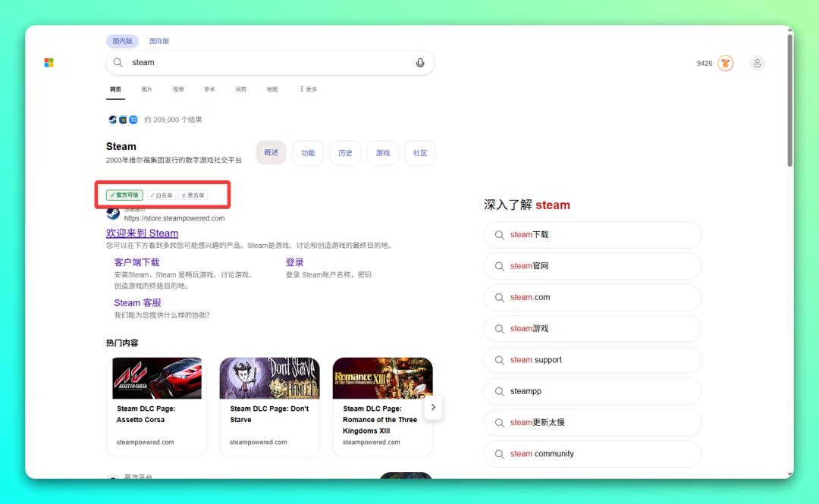
Task: Click the store.steampowered.com URL
Action: coord(174,218)
